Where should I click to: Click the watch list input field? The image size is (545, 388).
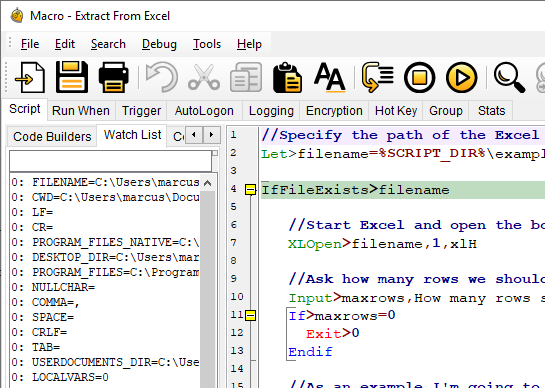click(111, 161)
